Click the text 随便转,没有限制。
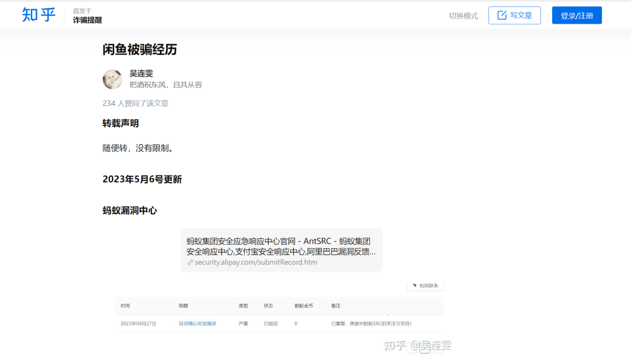631x364 pixels. click(139, 148)
